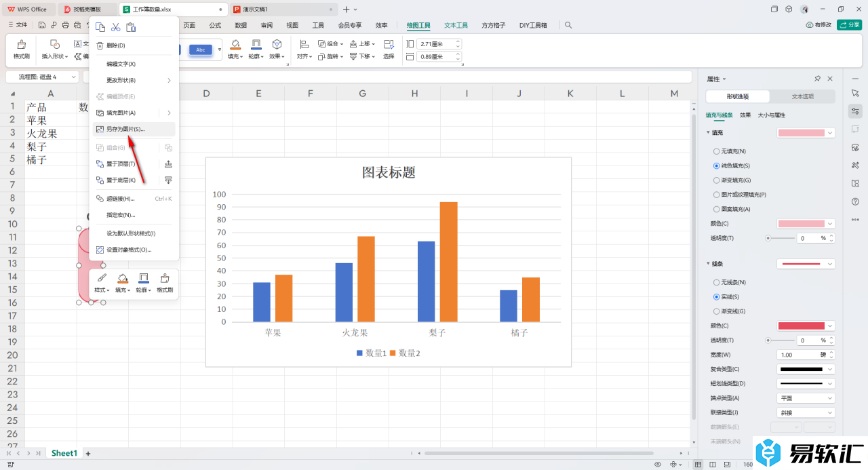Open ribbon 效果 effects dropdown
Image resolution: width=868 pixels, height=470 pixels.
pos(277,50)
